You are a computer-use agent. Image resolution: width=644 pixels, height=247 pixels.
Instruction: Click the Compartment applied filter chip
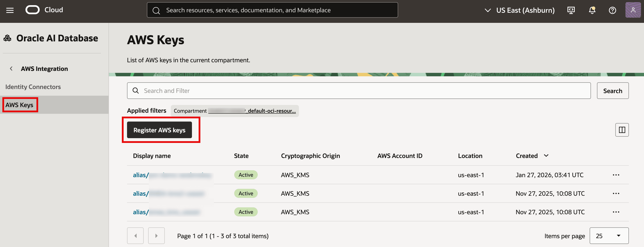coord(234,111)
